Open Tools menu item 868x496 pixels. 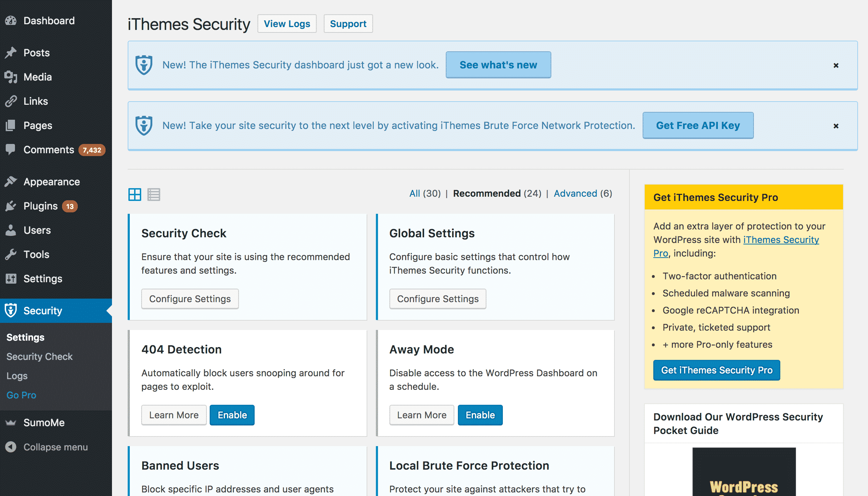tap(36, 254)
